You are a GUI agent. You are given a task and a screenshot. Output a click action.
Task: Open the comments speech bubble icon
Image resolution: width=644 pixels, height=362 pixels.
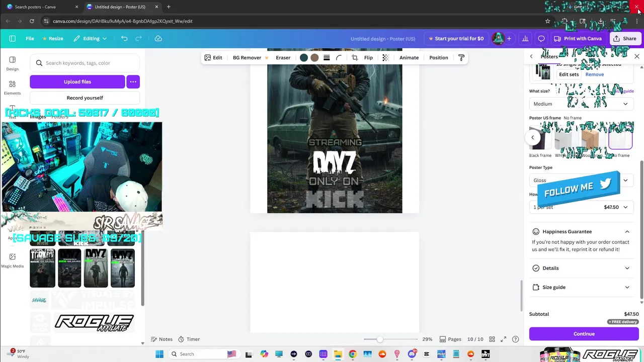tap(541, 39)
